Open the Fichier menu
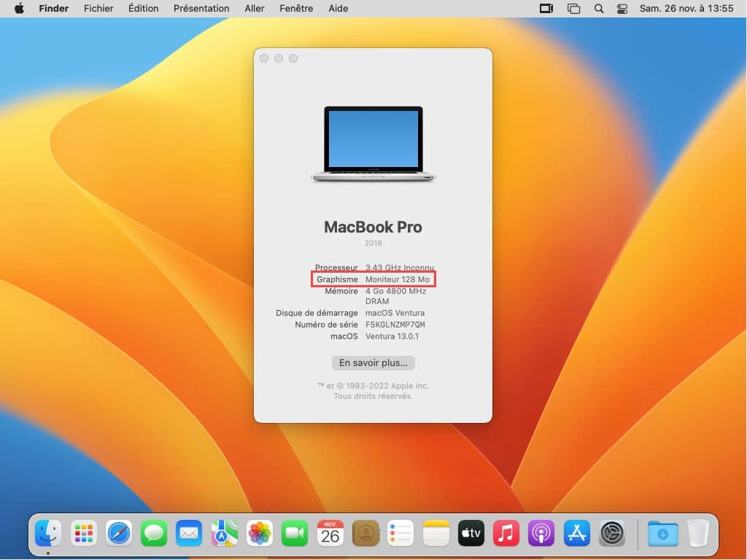This screenshot has width=747, height=560. [x=98, y=9]
